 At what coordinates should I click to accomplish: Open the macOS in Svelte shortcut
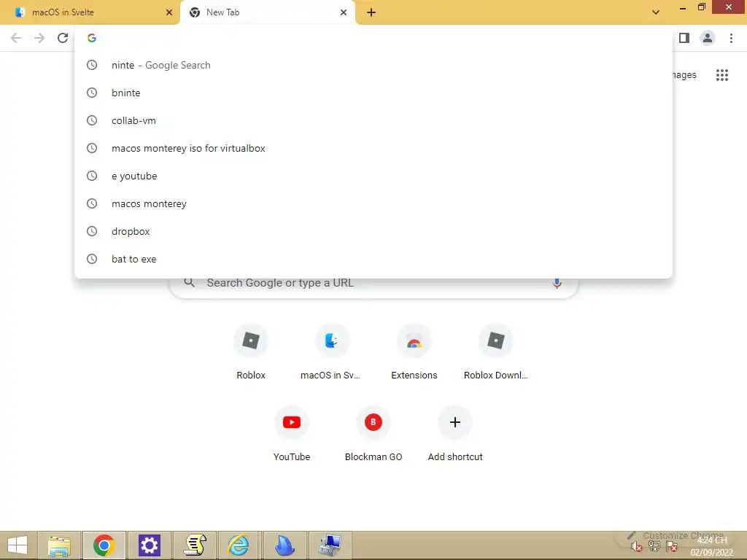[332, 352]
